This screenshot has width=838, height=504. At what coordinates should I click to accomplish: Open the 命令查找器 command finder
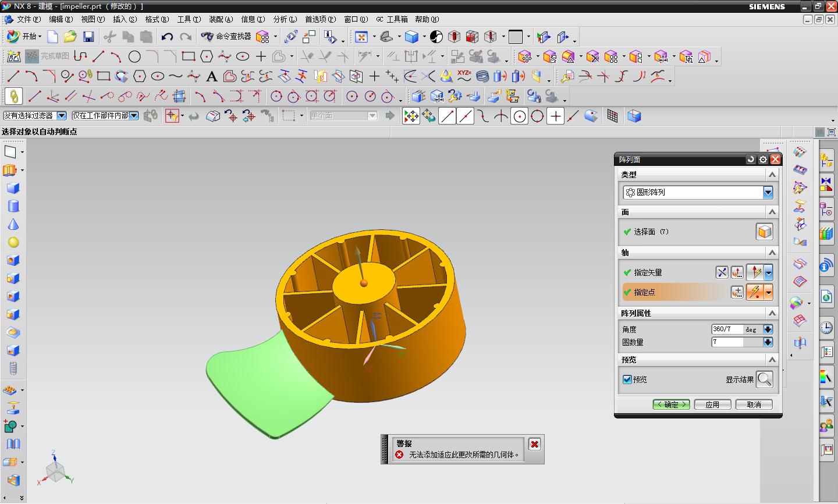click(x=226, y=37)
